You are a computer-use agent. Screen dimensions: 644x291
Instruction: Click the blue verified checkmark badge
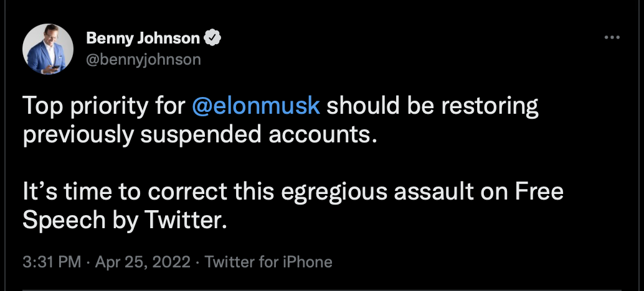(213, 38)
